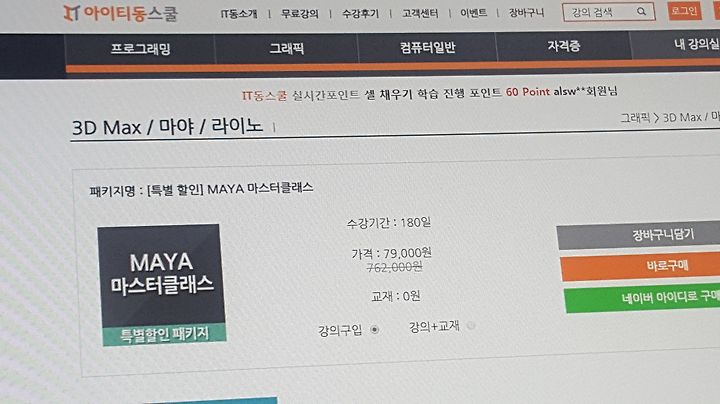This screenshot has width=720, height=404.
Task: Open the 그래픽 menu tab
Action: pos(287,48)
